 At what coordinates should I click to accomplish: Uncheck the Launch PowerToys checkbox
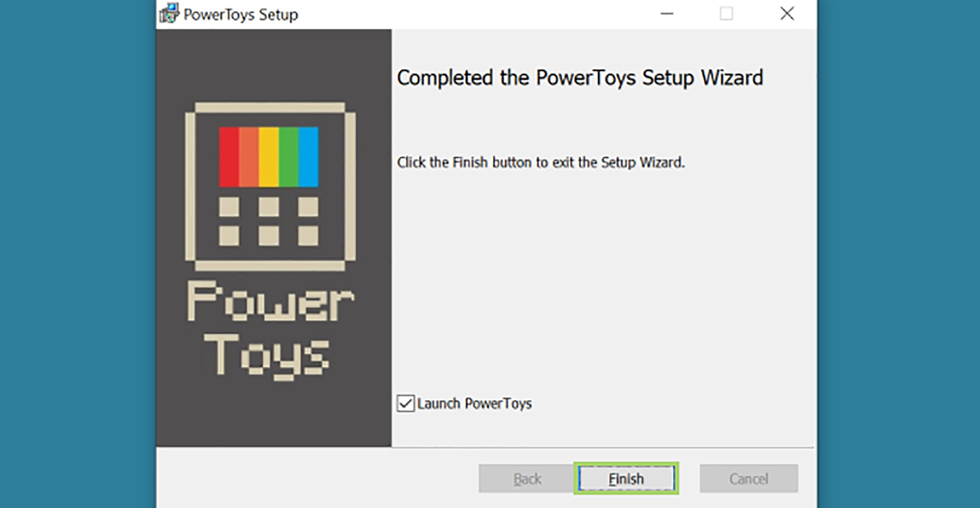(x=406, y=404)
